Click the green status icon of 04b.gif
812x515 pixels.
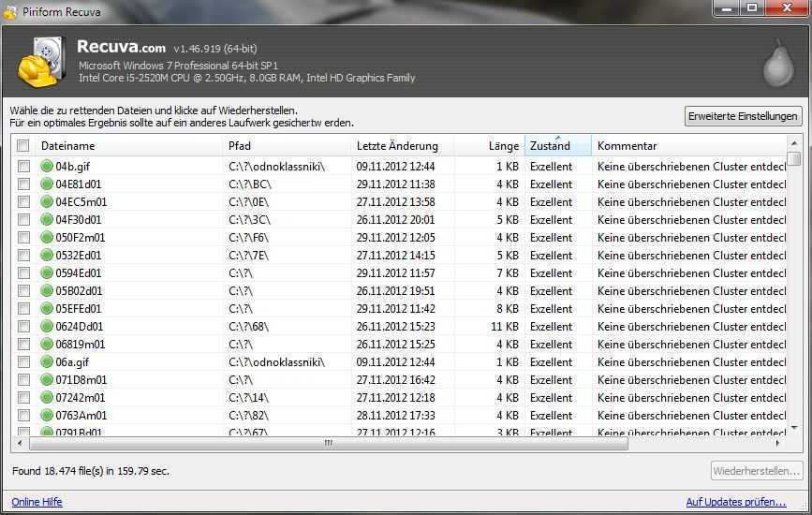tap(47, 166)
